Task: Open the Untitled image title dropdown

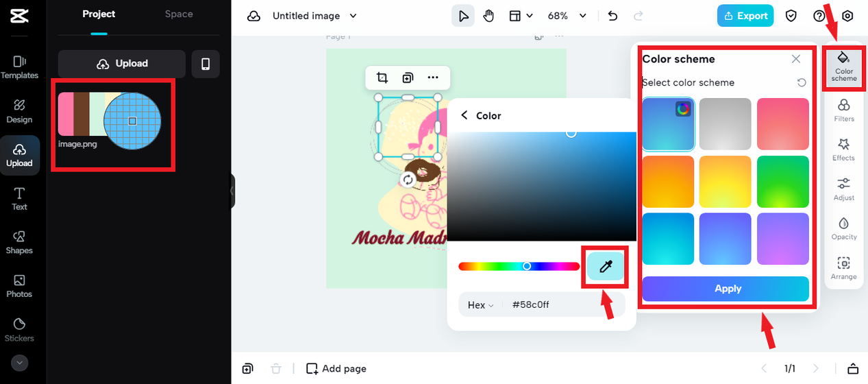Action: pos(315,16)
